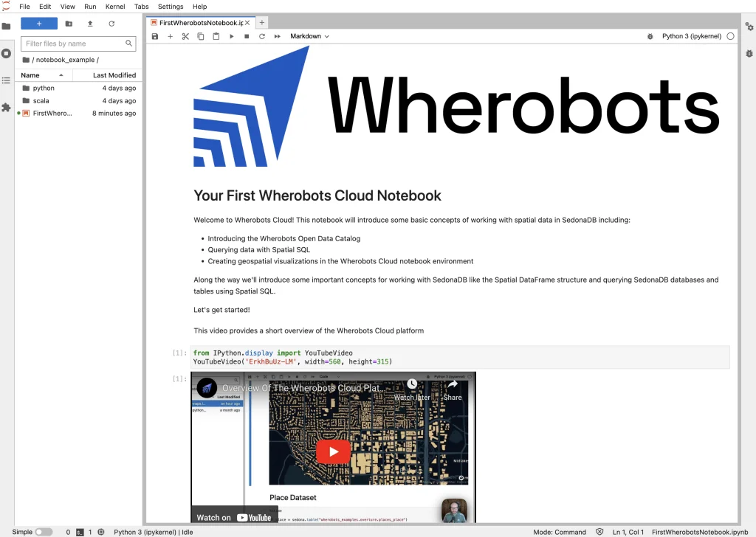Open a new launcher tab with plus
756x537 pixels.
pyautogui.click(x=262, y=23)
